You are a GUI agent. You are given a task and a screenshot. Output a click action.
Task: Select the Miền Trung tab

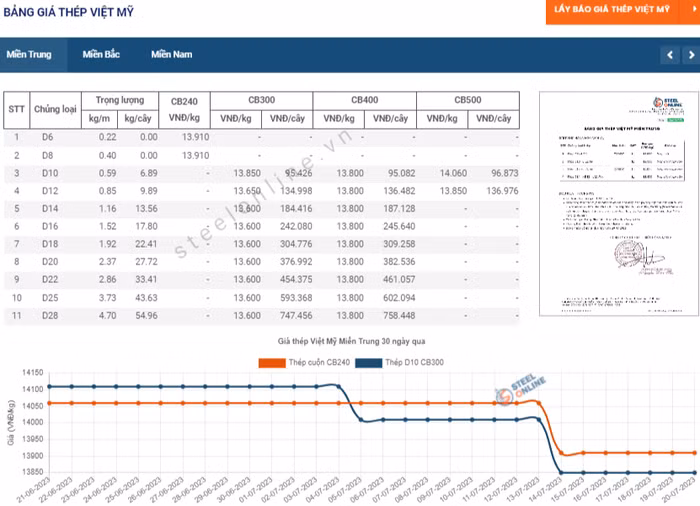[29, 54]
